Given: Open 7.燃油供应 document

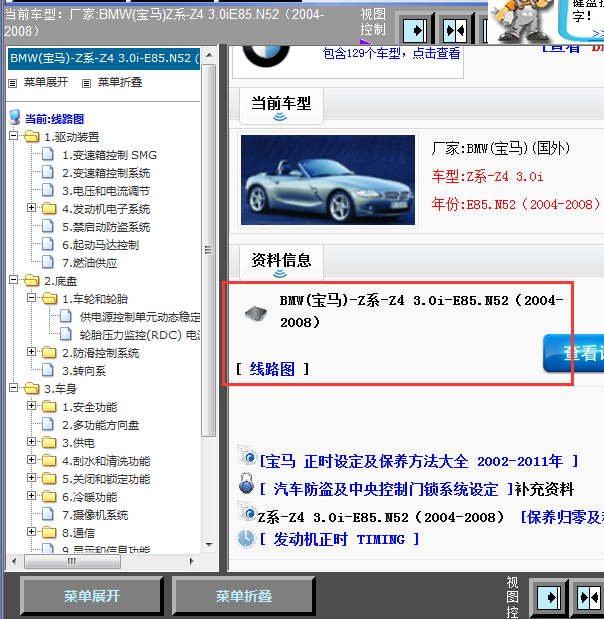Looking at the screenshot, I should 90,263.
